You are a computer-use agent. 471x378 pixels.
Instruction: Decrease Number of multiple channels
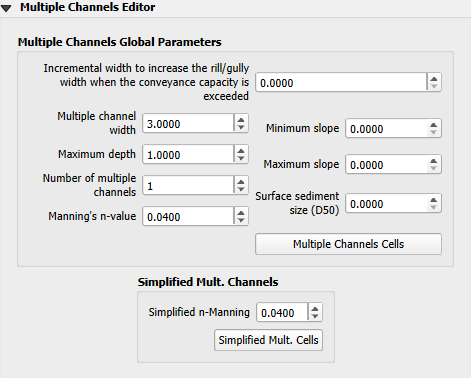[241, 189]
